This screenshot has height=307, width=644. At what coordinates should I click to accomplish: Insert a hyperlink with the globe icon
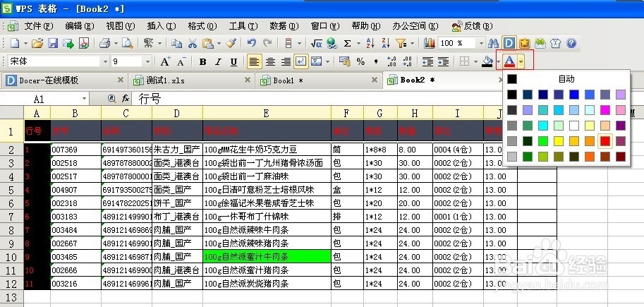click(332, 43)
